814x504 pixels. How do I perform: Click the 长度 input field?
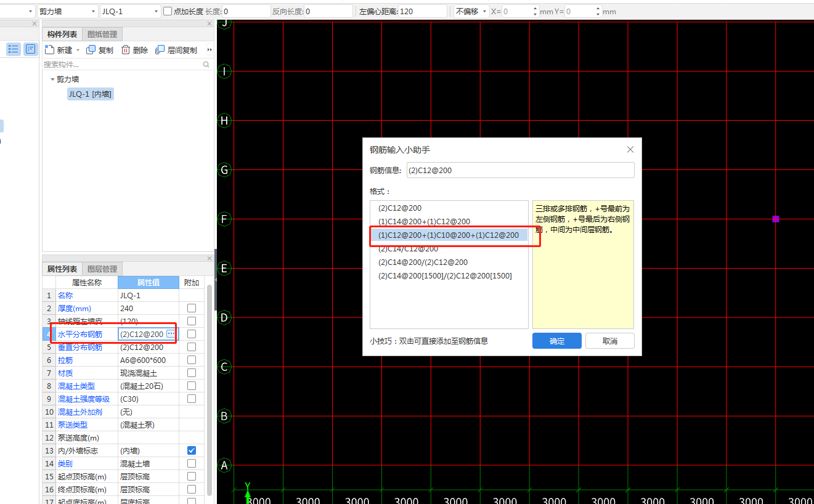246,11
